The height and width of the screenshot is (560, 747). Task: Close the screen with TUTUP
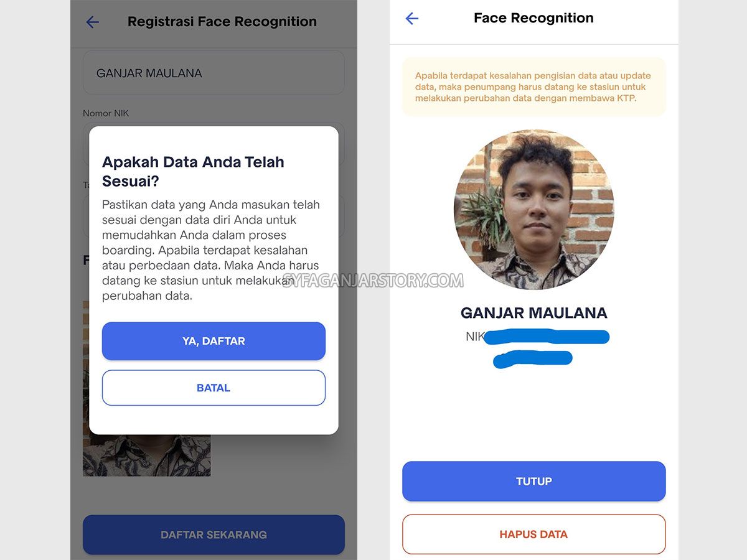[533, 481]
